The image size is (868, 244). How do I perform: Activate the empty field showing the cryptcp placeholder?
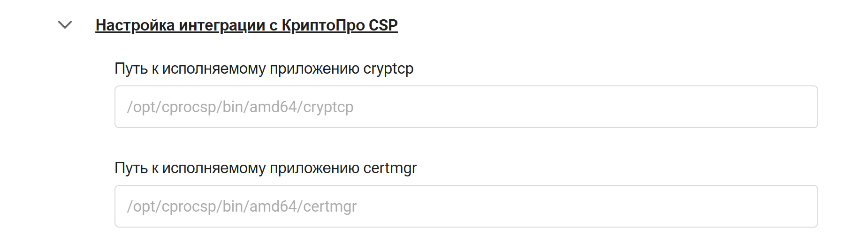click(466, 107)
